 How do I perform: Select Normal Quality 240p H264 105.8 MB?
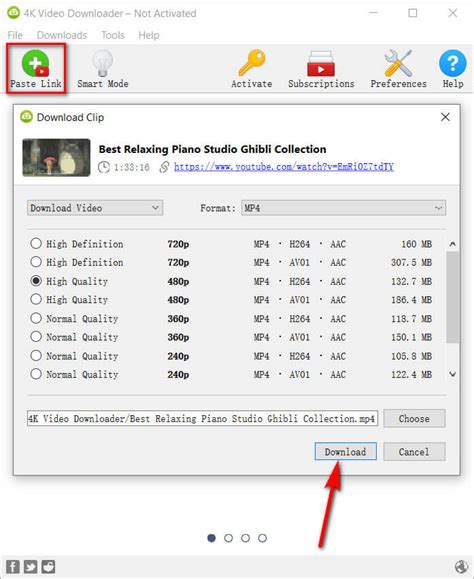click(231, 356)
